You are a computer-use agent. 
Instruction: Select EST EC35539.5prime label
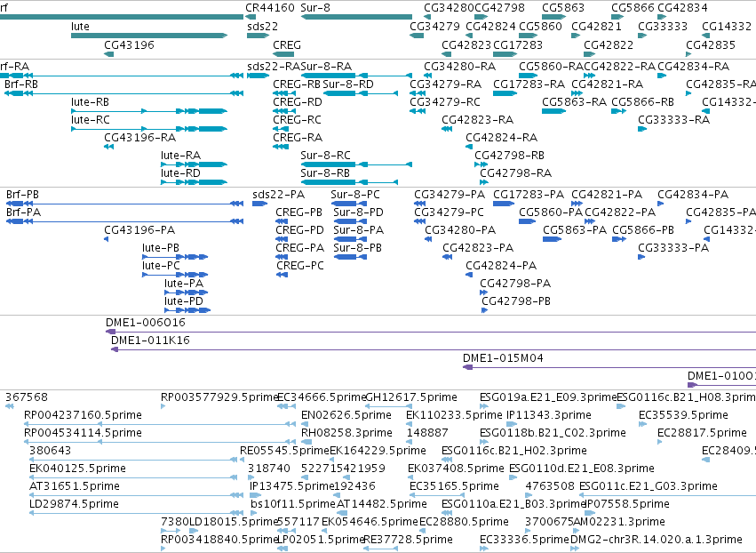[684, 415]
